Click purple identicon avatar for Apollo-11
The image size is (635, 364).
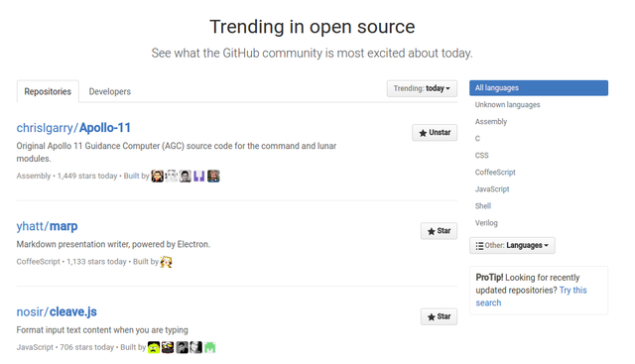[x=199, y=177]
